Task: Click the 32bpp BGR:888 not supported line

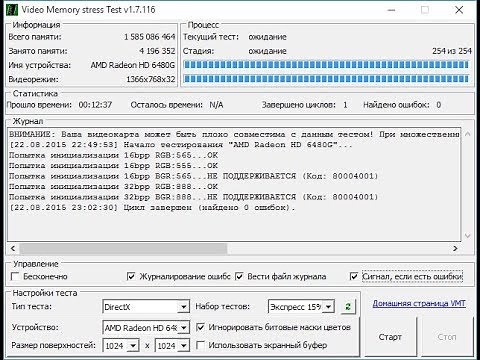Action: click(194, 197)
